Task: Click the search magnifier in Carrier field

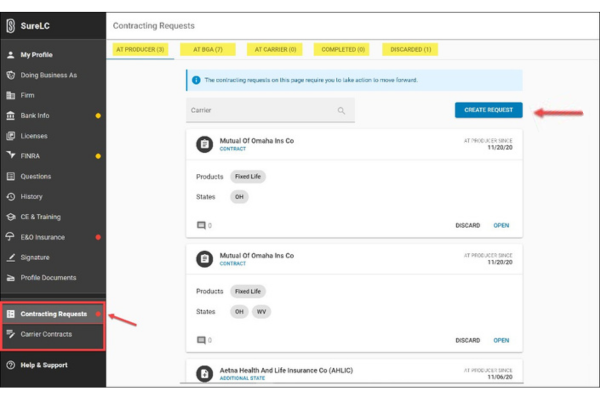Action: 341,111
